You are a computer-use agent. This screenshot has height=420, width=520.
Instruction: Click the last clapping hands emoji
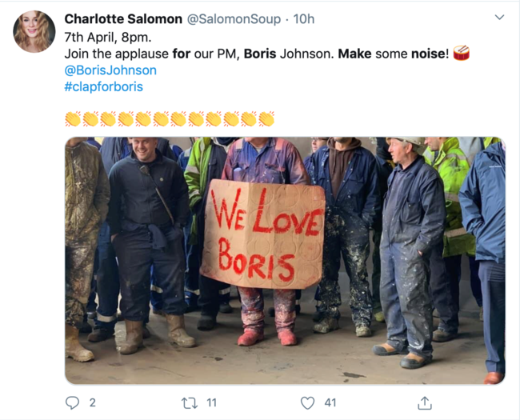(x=266, y=118)
